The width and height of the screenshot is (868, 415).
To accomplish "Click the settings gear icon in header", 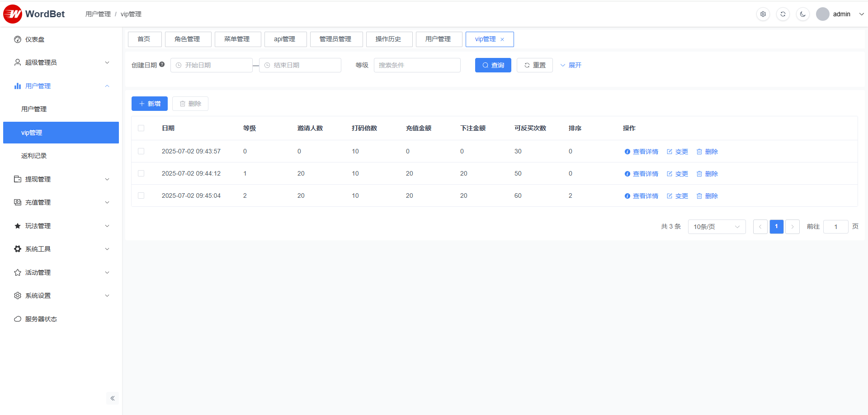I will (763, 14).
